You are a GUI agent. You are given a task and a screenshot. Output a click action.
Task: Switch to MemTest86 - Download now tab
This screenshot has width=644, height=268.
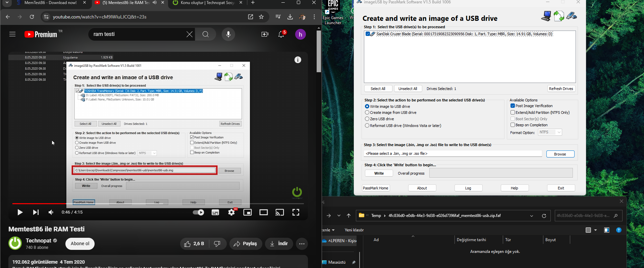click(x=50, y=3)
